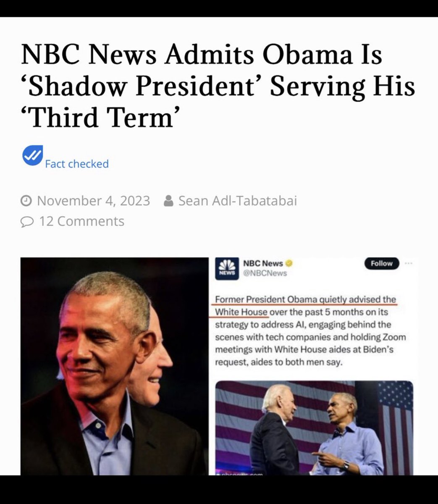Click the NBC News account name

(x=263, y=263)
